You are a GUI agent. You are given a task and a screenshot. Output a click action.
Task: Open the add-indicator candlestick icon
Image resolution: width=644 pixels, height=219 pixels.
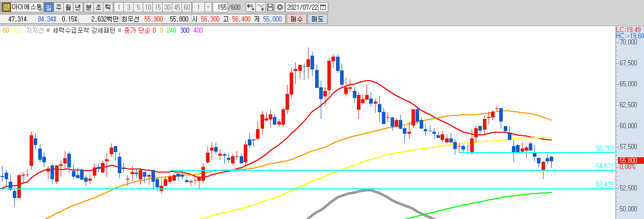click(x=250, y=7)
